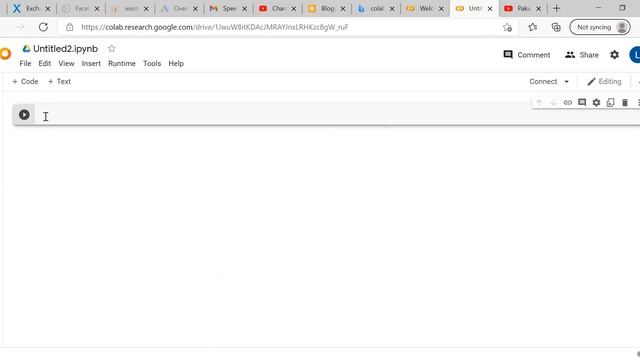Move cell down arrow icon
Image resolution: width=640 pixels, height=360 pixels.
[553, 102]
